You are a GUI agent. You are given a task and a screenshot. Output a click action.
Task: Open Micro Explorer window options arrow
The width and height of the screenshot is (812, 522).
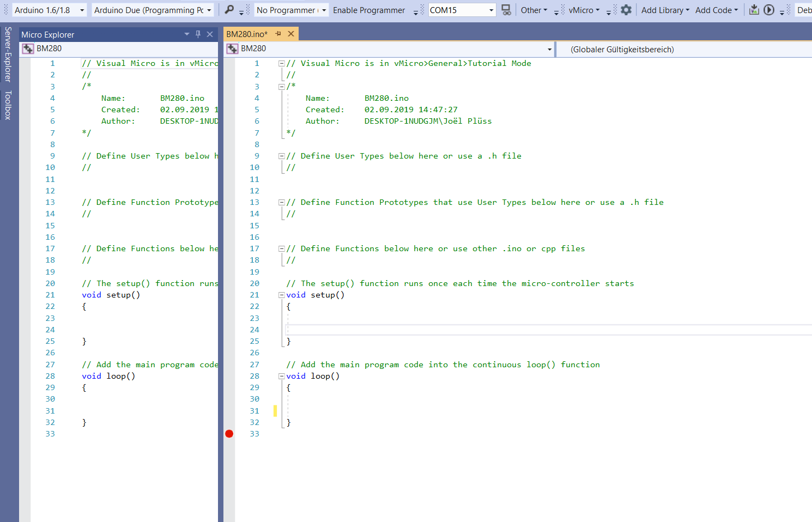[x=187, y=34]
